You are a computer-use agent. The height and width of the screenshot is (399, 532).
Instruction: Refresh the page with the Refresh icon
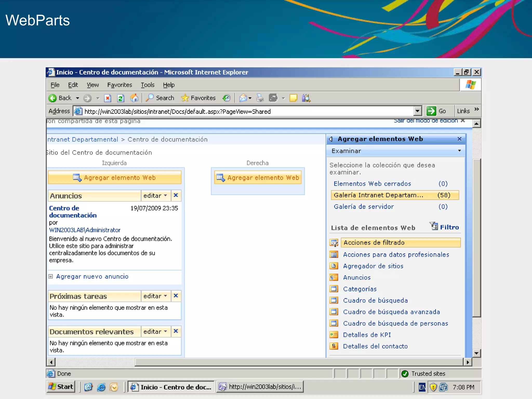pos(121,98)
